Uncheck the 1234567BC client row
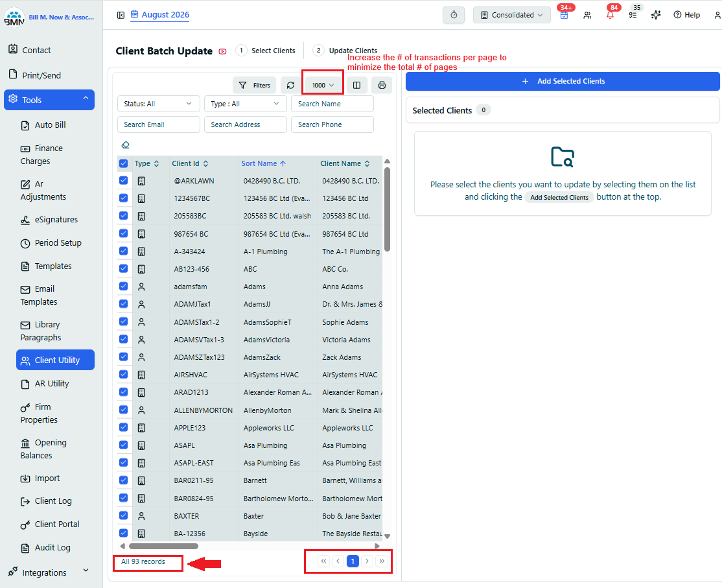This screenshot has width=722, height=588. [x=123, y=198]
